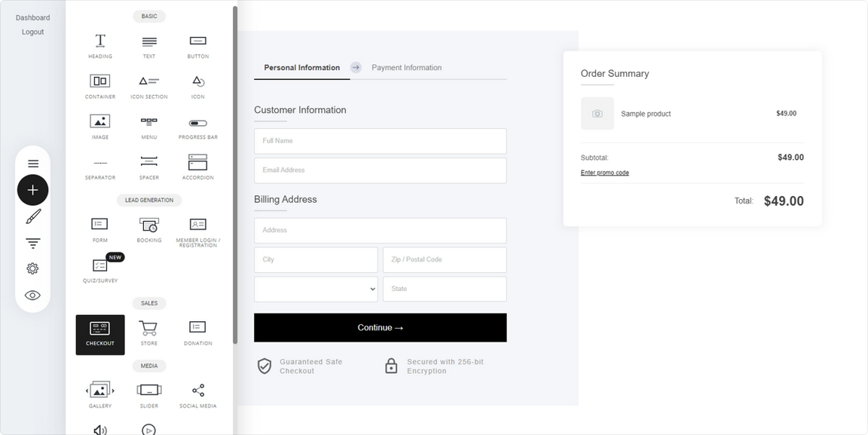Open the paintbrush design tool
The image size is (868, 435).
33,217
